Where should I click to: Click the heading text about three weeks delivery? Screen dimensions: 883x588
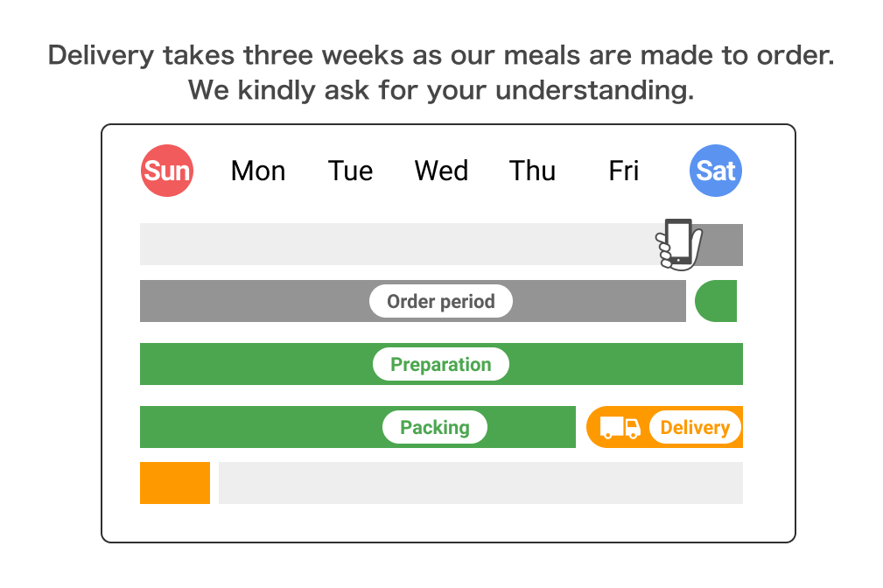click(441, 55)
